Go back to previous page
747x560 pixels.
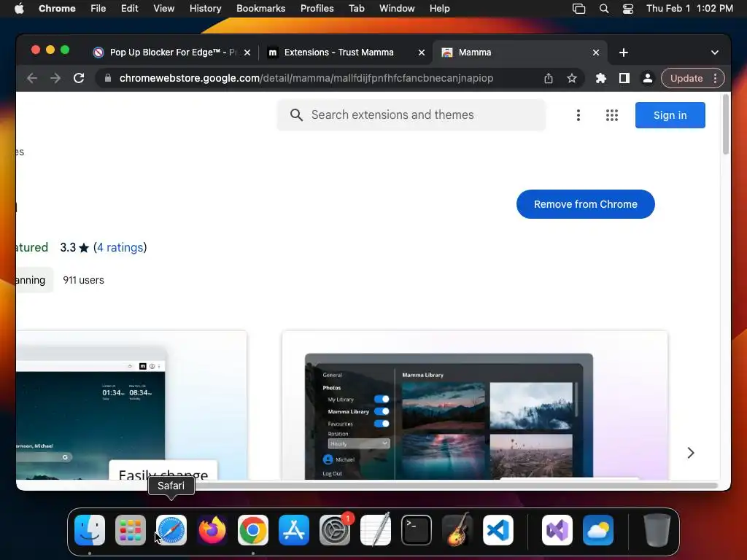pos(32,78)
